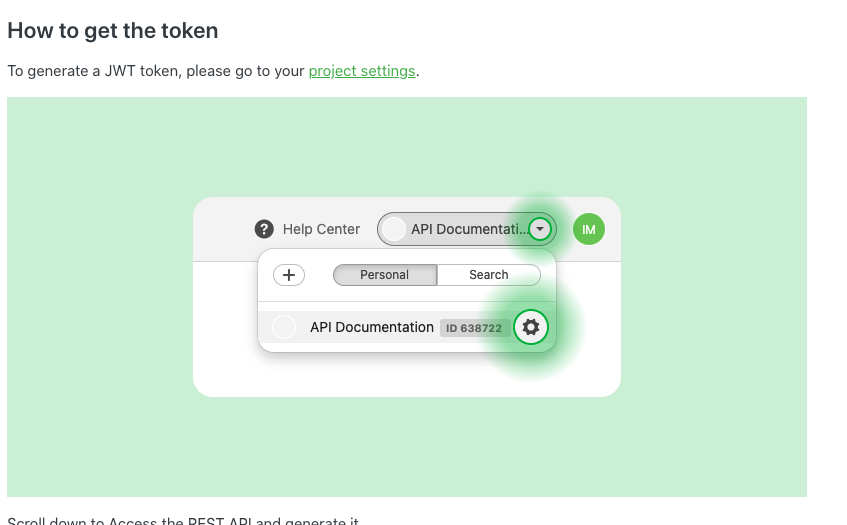Click the gray header bar left of help icon
This screenshot has height=525, width=847.
(224, 229)
